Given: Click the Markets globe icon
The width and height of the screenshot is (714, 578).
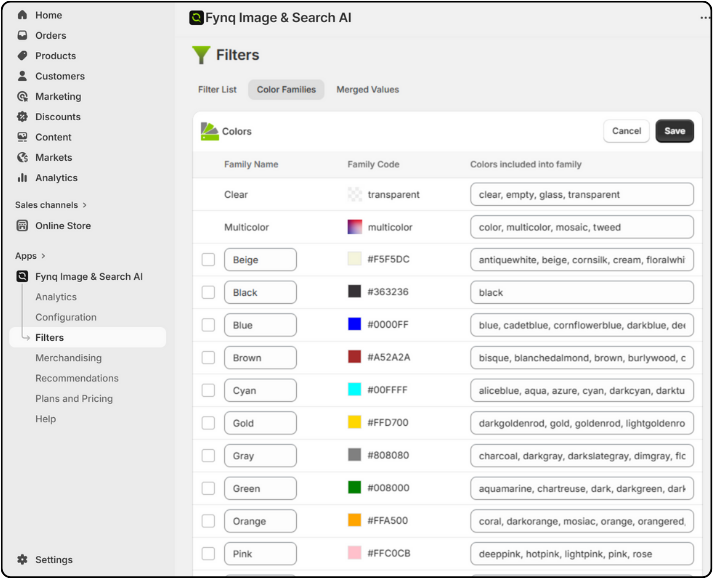Looking at the screenshot, I should pos(22,158).
